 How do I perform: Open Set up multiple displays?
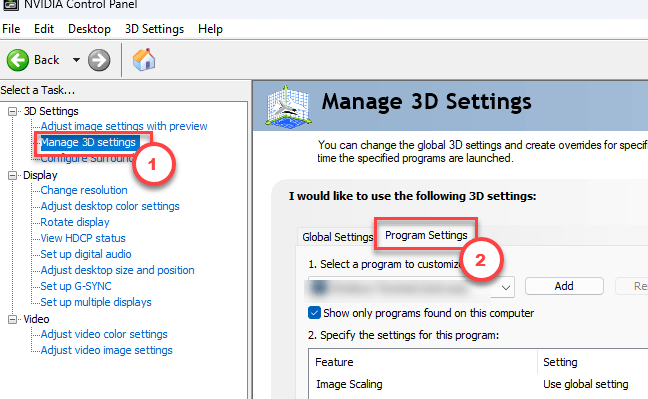[96, 302]
